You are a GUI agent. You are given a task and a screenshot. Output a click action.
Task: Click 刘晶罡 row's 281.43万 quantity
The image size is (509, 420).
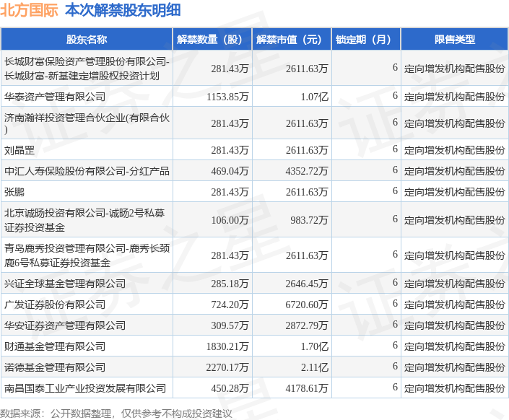point(230,150)
